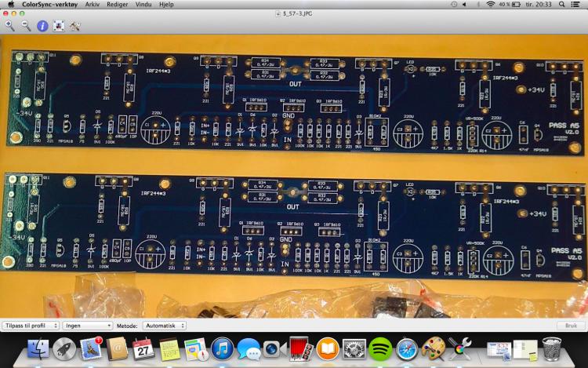Open Calendar showing 27 in Dock
588x368 pixels.
[x=143, y=349]
